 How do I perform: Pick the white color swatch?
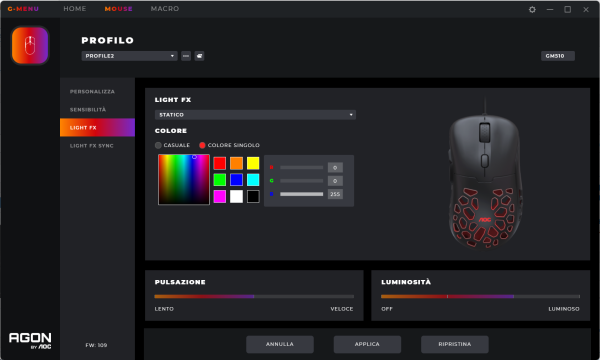point(236,197)
